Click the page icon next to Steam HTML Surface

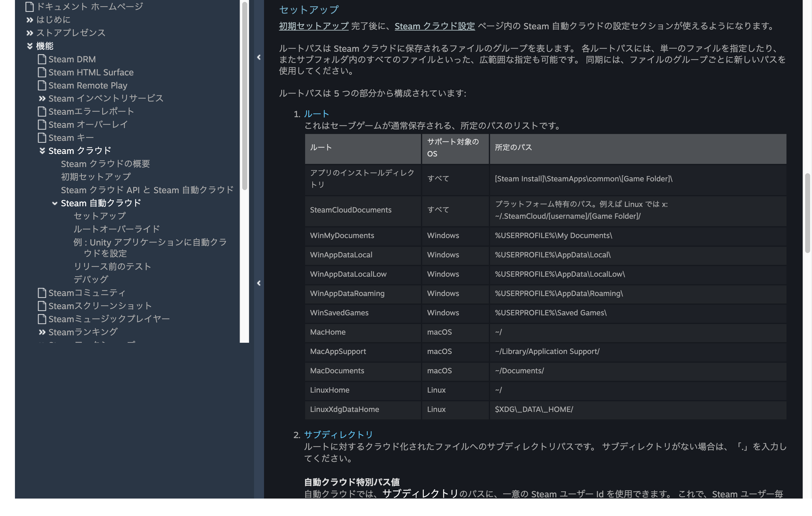(42, 73)
